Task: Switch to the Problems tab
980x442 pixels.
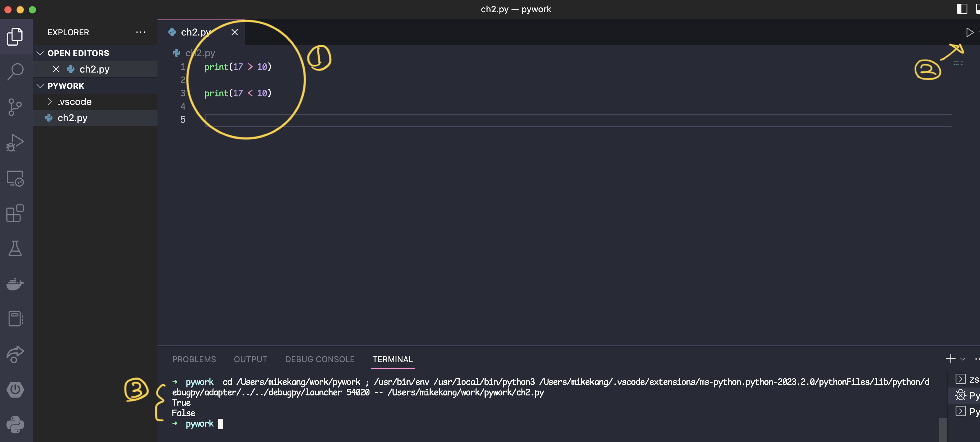Action: (x=194, y=359)
